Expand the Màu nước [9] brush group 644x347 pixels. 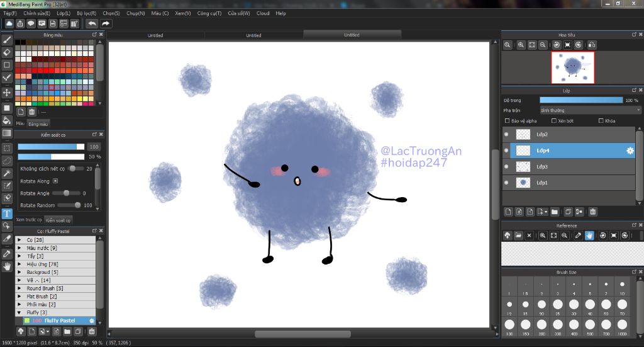(19, 248)
